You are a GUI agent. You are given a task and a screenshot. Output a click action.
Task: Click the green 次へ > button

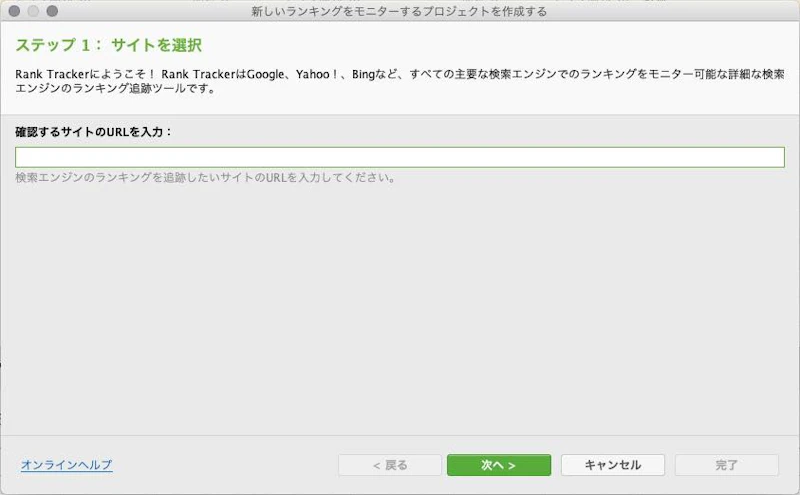point(498,465)
